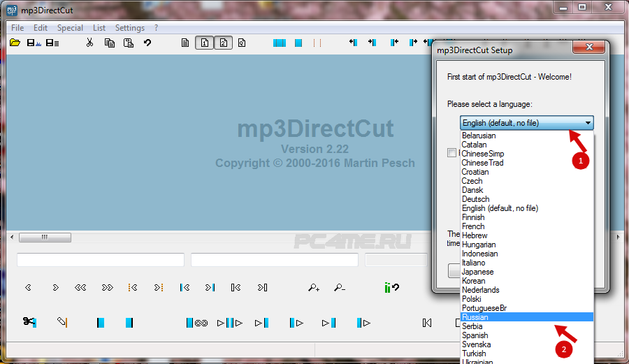629x364 pixels.
Task: Open the ? help menu
Action: [156, 28]
